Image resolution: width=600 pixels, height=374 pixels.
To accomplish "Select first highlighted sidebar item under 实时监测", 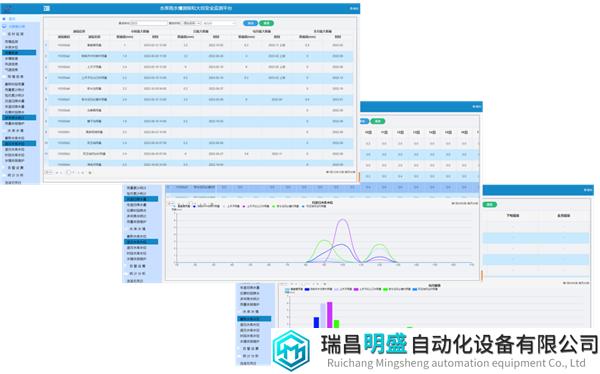I will [x=19, y=52].
